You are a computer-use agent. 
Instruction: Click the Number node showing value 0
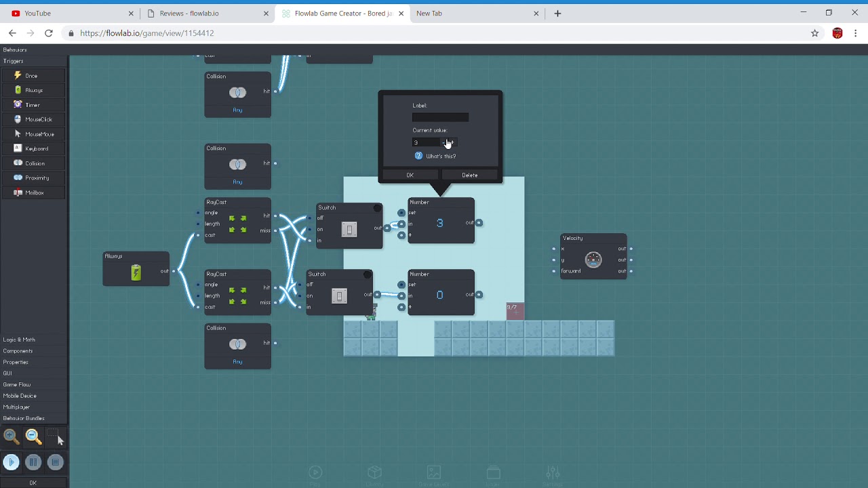441,292
